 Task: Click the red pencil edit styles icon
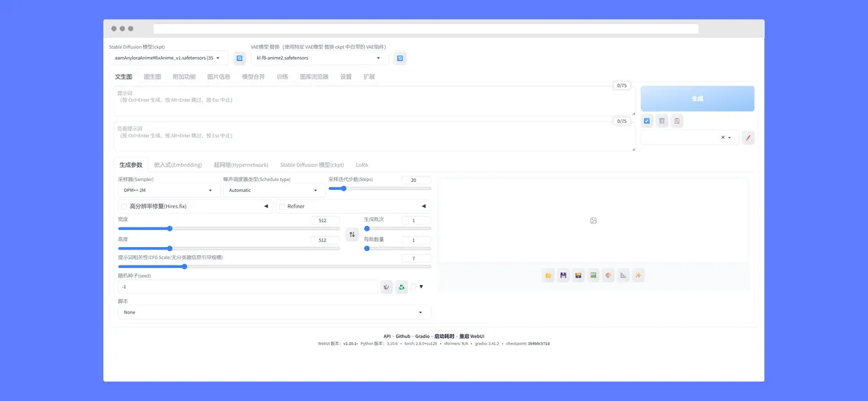pos(748,138)
